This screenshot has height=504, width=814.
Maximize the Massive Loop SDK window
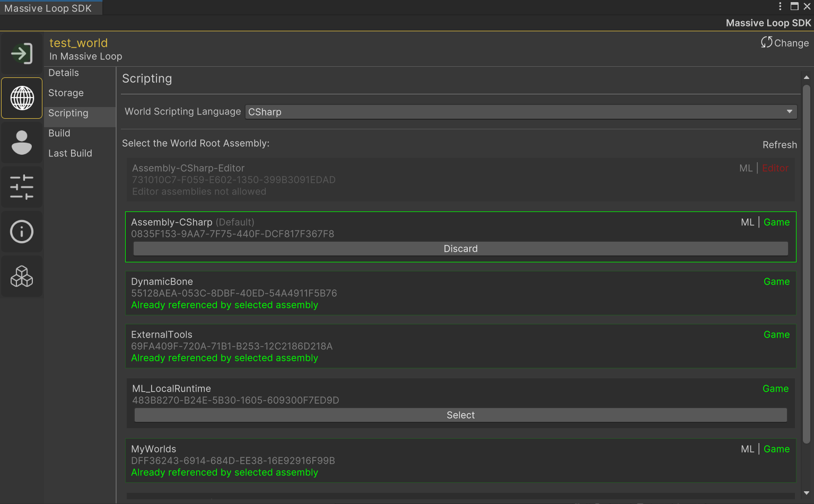pyautogui.click(x=794, y=6)
